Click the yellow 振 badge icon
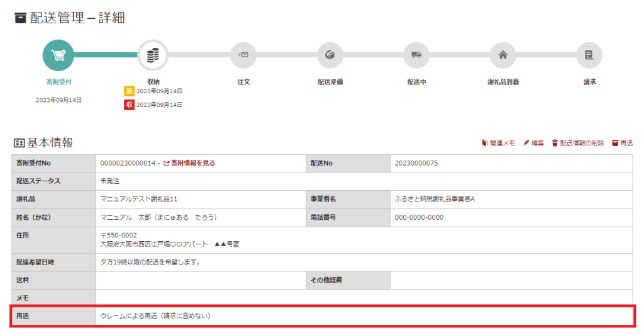This screenshot has width=644, height=335. tap(129, 91)
